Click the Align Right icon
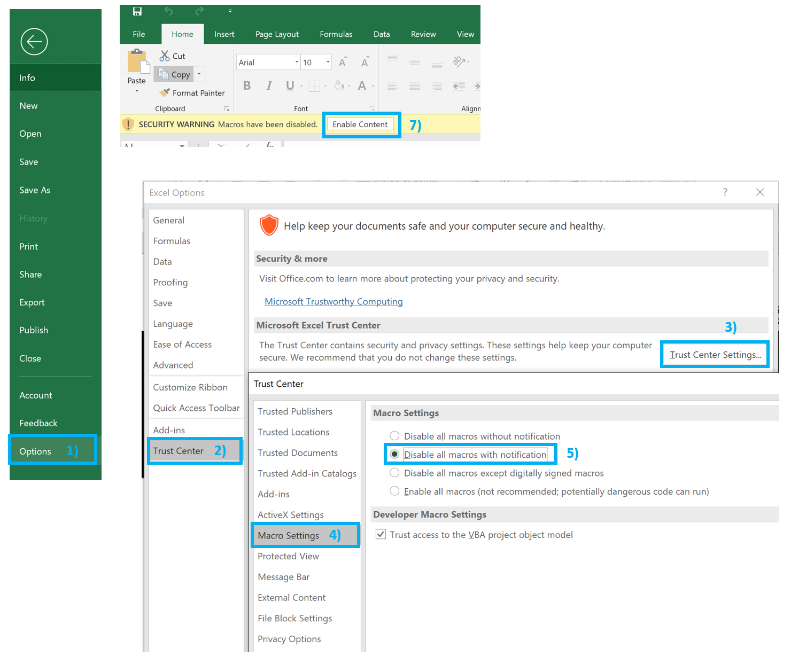Viewport: 791px width, 672px height. 437,86
